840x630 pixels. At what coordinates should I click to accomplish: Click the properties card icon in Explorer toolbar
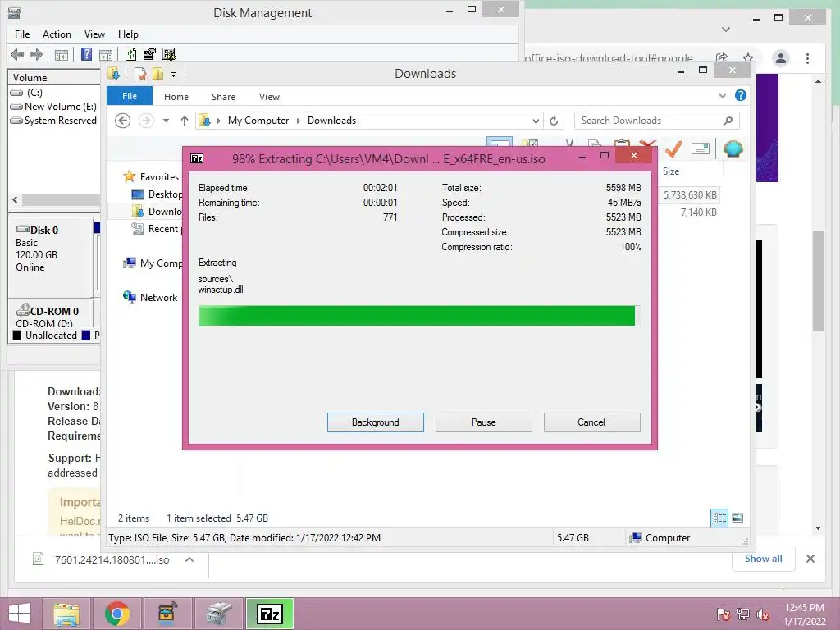point(701,148)
